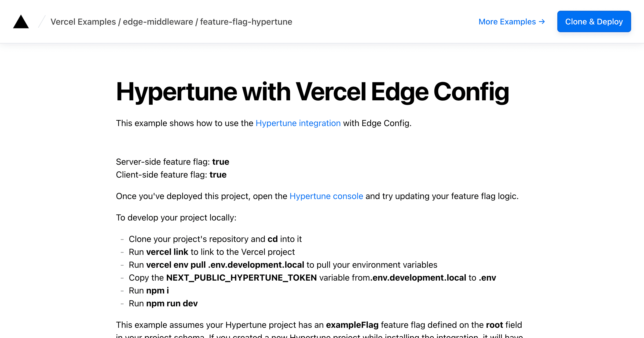Click the NEXT_PUBLIC_HYPERTUNE_TOKEN variable name
The width and height of the screenshot is (644, 338).
(x=241, y=278)
